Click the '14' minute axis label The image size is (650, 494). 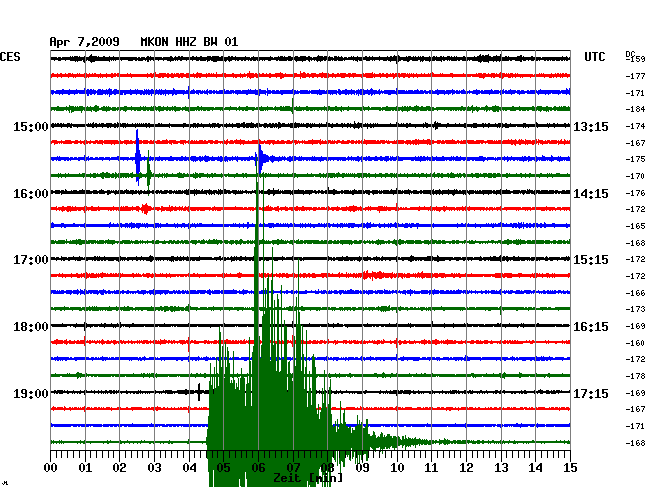tap(535, 468)
